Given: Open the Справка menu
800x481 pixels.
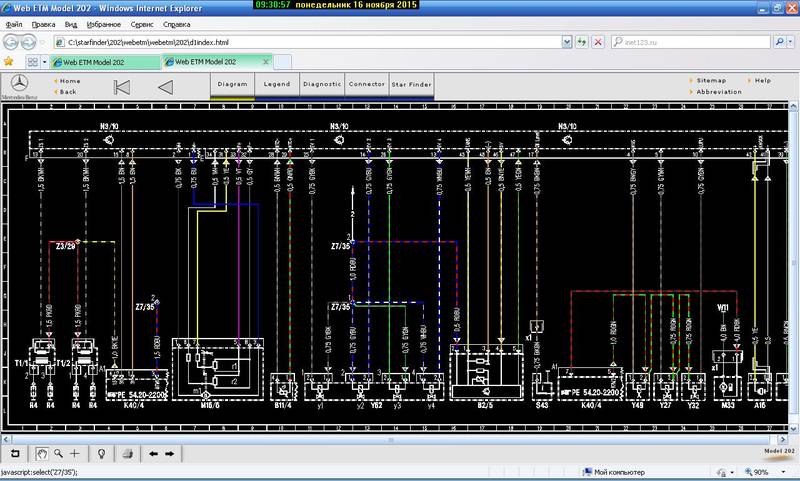Looking at the screenshot, I should pos(177,24).
